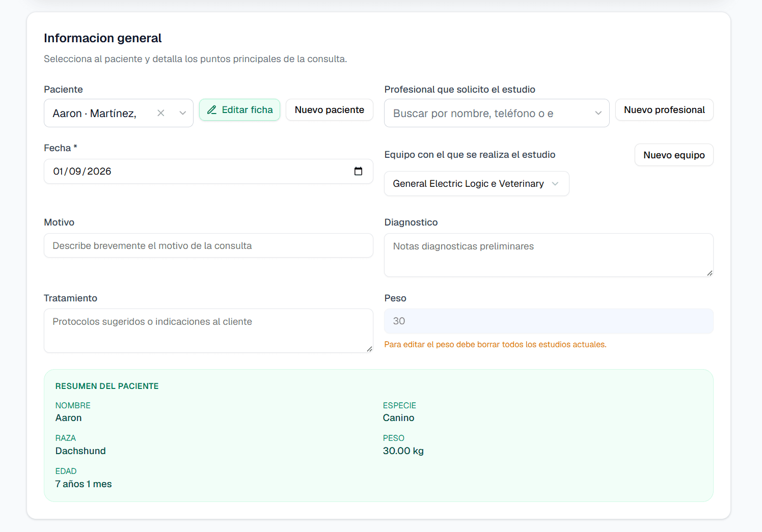Create a Nuevo equipo
Screen dimensions: 762x532
click(x=674, y=155)
